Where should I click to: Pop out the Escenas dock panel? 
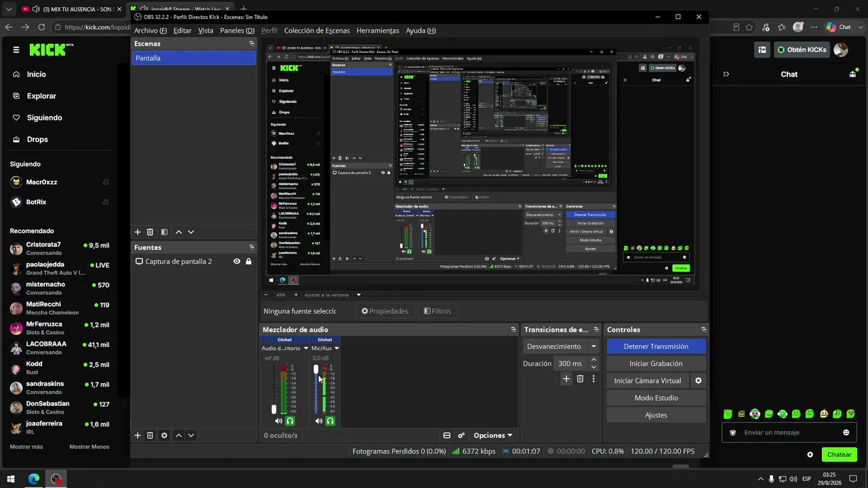click(252, 43)
